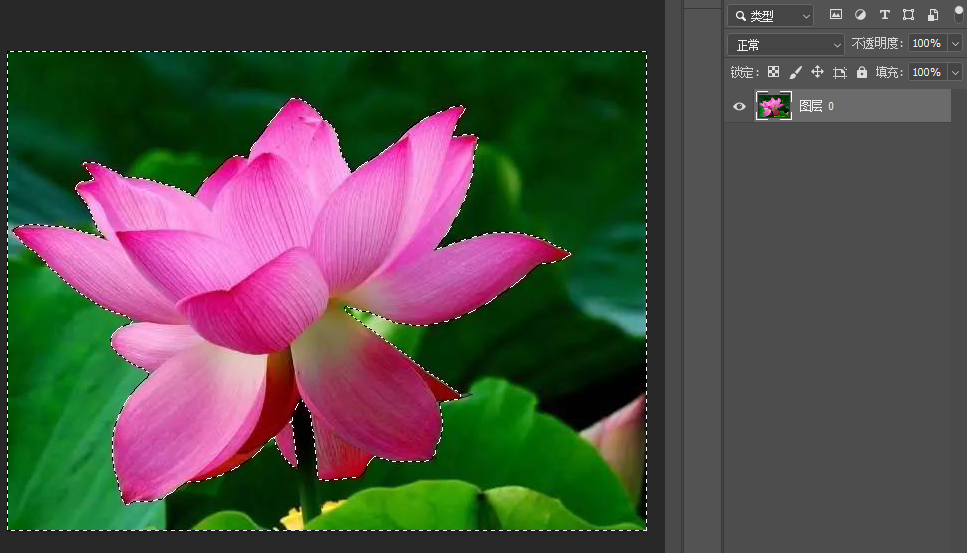Image resolution: width=967 pixels, height=553 pixels.
Task: Open the 类型 filter type dropdown
Action: 770,16
